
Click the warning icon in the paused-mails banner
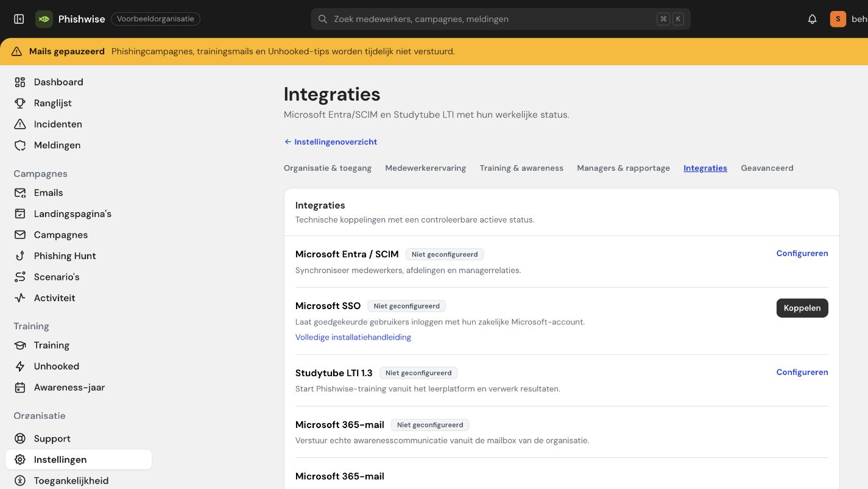coord(16,51)
